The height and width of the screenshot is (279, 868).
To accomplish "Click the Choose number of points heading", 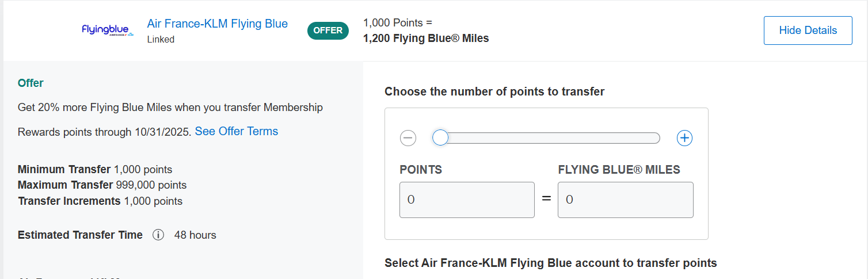I will tap(494, 91).
